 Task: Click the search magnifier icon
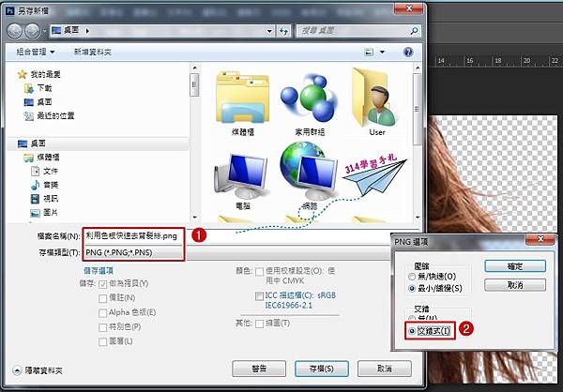coord(414,31)
